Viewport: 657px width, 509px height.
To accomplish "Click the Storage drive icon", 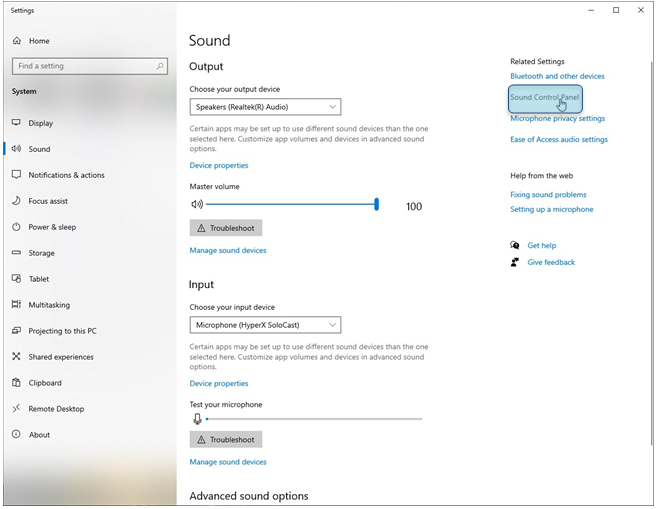I will click(x=17, y=253).
